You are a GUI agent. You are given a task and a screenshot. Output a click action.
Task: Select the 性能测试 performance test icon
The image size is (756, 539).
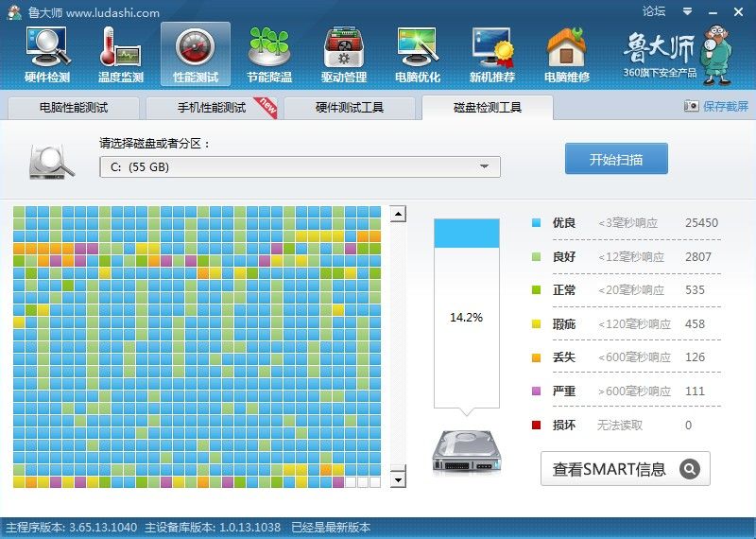(196, 54)
